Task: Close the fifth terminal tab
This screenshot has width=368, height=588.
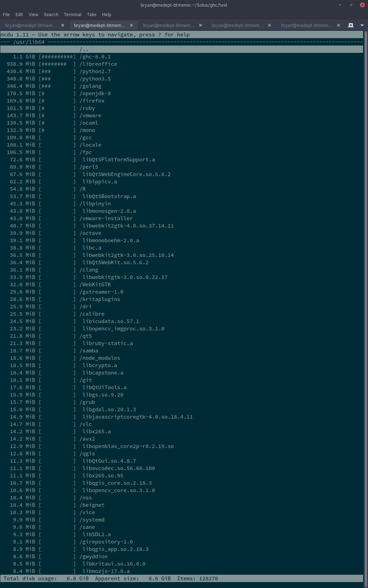Action: point(339,25)
